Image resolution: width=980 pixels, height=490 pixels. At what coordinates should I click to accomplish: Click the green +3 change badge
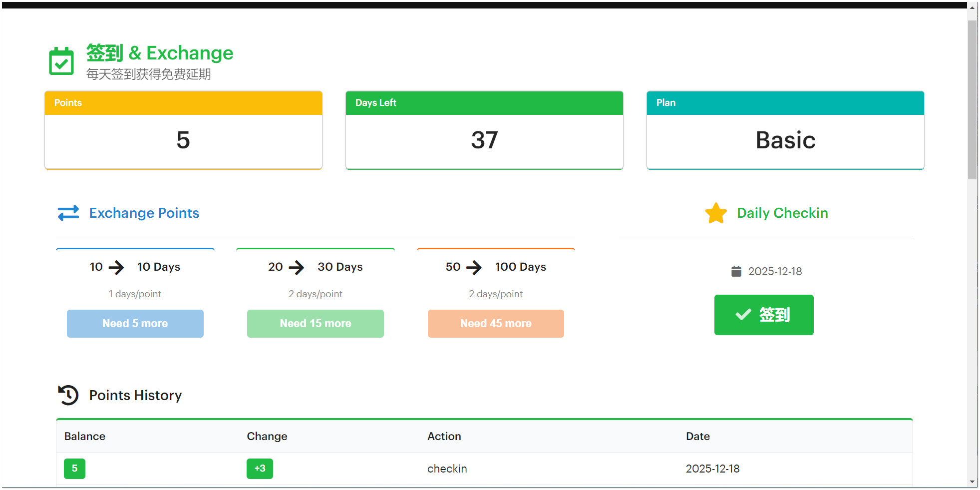point(260,469)
